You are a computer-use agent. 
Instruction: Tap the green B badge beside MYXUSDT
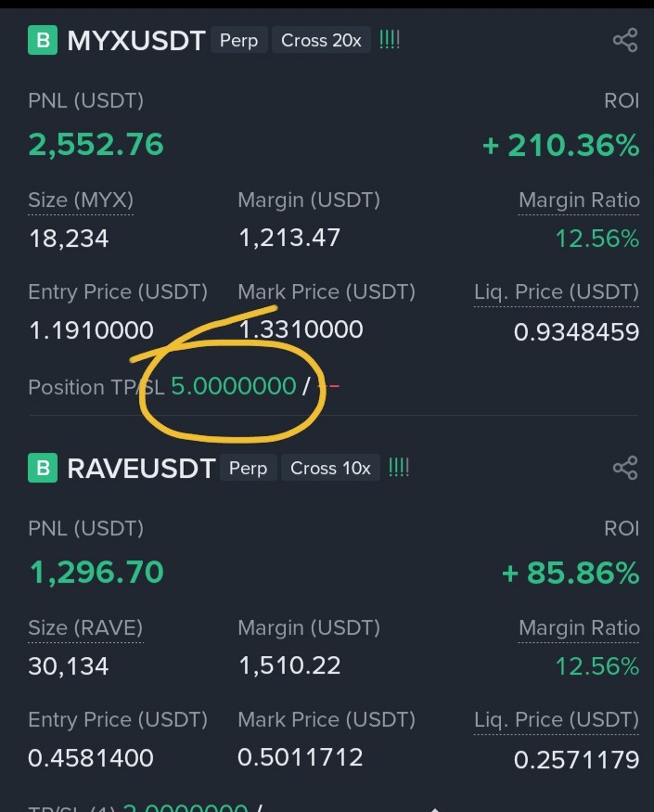pos(43,40)
